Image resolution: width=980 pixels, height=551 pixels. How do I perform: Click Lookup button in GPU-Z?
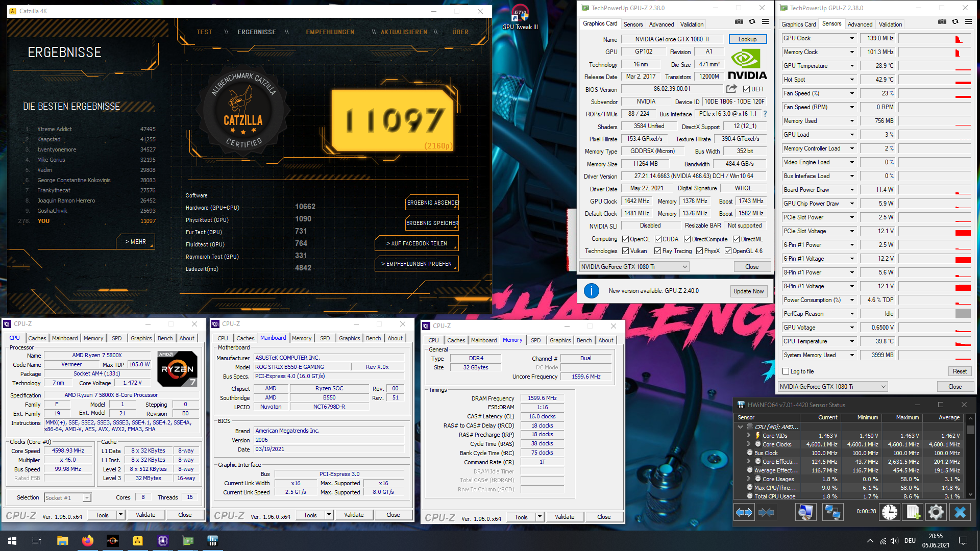coord(747,39)
